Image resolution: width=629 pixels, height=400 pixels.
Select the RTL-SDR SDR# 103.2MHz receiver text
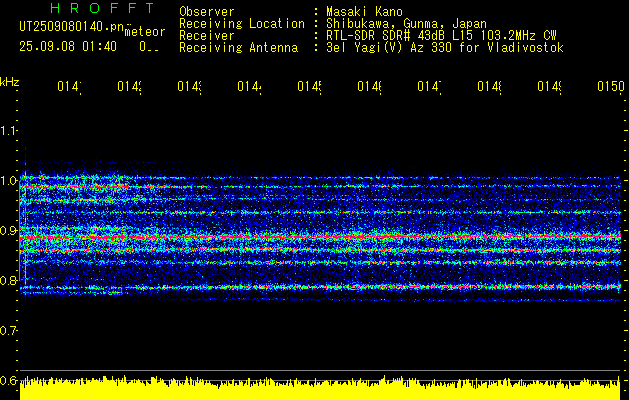tap(441, 36)
